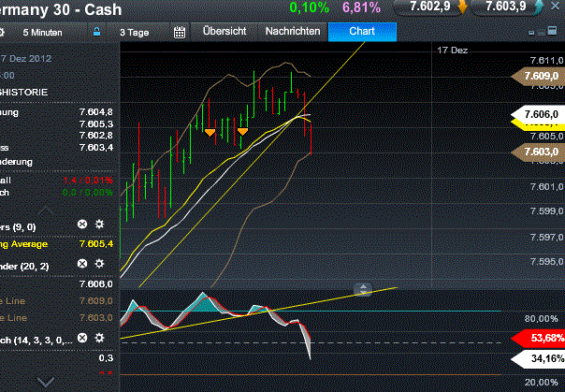
Task: Switch to the Nachrichten tab
Action: (x=292, y=32)
